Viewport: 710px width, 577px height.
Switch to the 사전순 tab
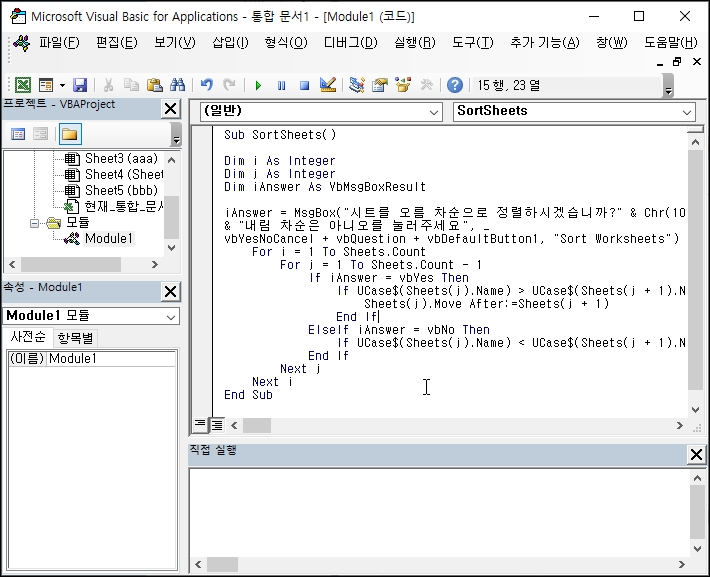[28, 337]
